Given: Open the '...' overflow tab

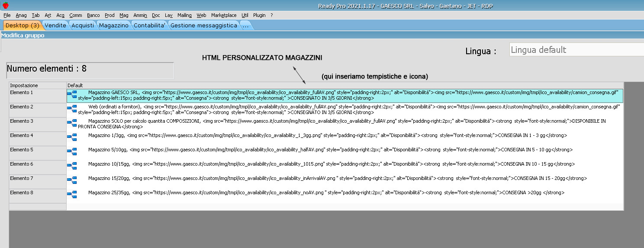Looking at the screenshot, I should click(x=245, y=26).
